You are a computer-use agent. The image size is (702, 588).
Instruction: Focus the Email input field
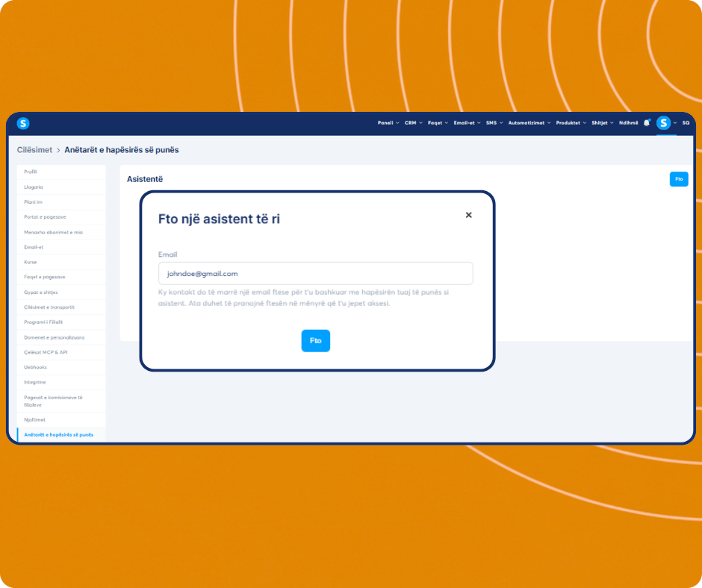(316, 273)
